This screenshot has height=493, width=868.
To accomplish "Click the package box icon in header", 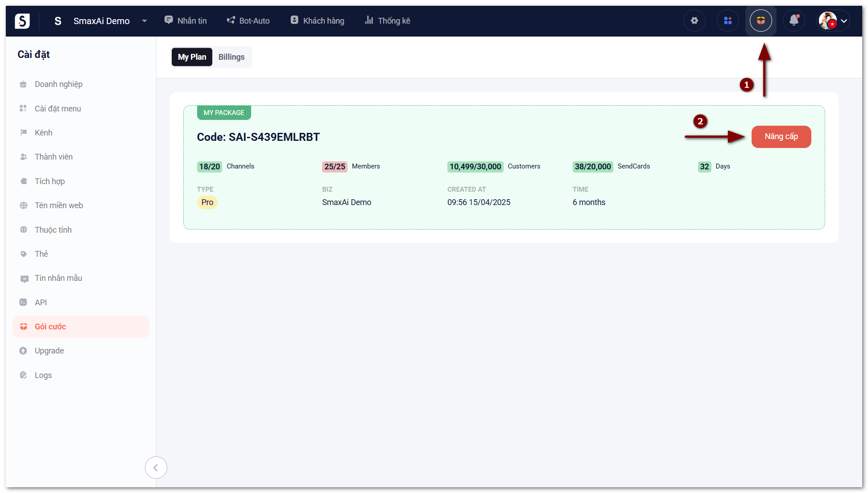I will [761, 21].
